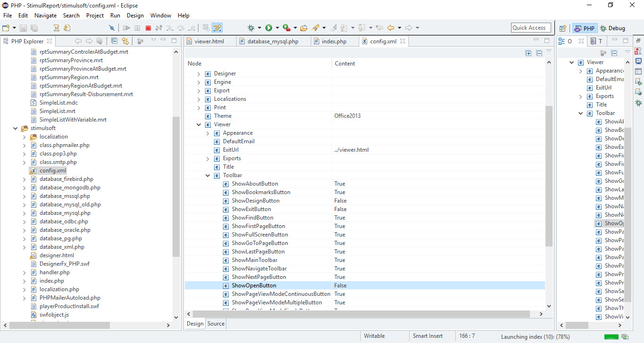Click the Save All toolbar icon
Screen dimensions: 644x343
[34, 28]
